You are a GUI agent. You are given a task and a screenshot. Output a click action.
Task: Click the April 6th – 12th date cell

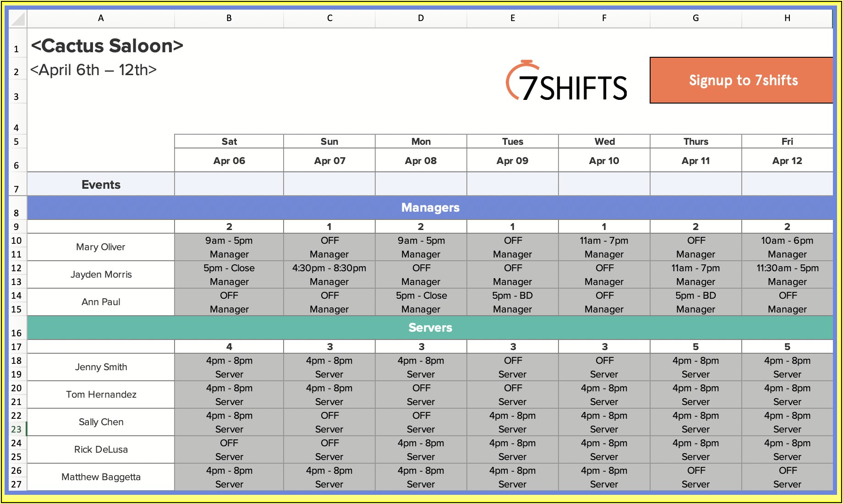(93, 70)
